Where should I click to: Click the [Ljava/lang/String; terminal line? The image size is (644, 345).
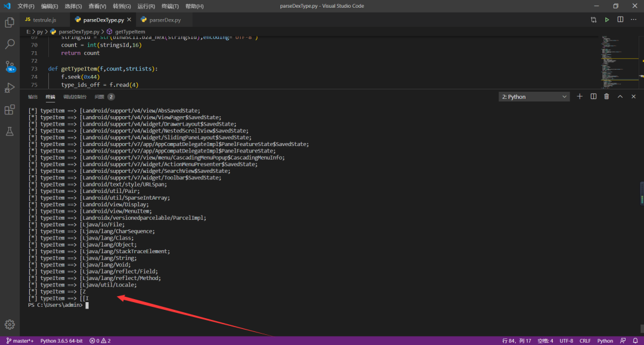point(82,258)
